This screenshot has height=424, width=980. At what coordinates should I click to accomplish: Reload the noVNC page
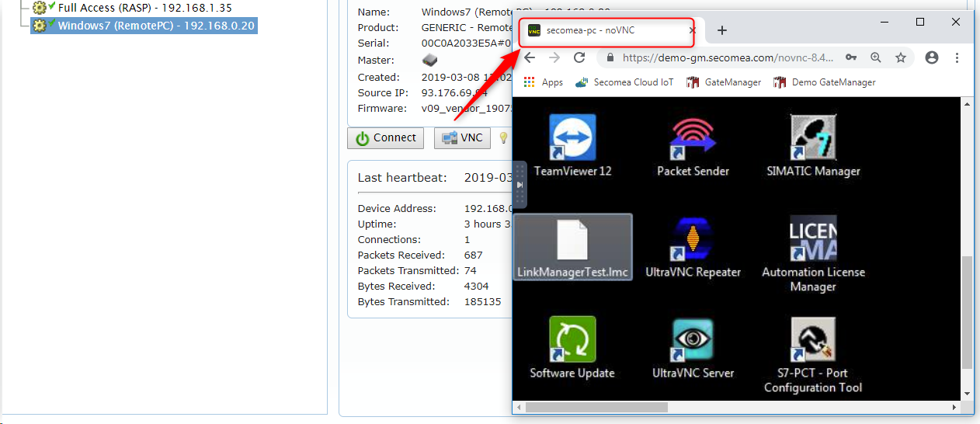pyautogui.click(x=579, y=57)
